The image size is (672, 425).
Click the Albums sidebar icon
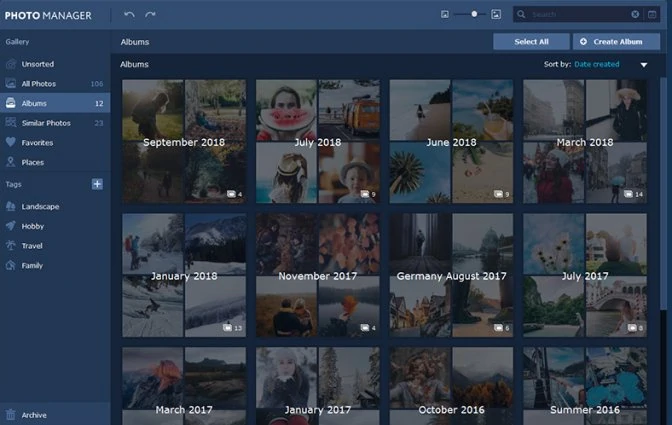(11, 103)
